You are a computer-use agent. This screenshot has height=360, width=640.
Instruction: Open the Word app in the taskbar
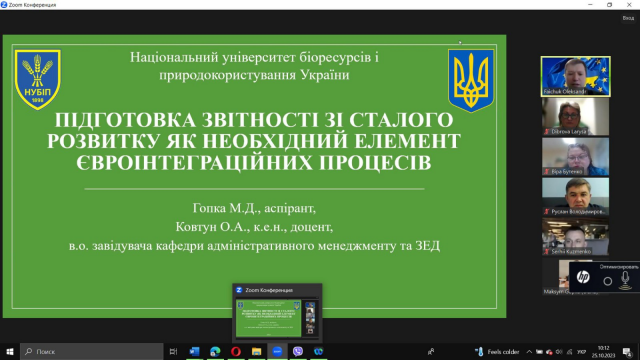pos(194,351)
